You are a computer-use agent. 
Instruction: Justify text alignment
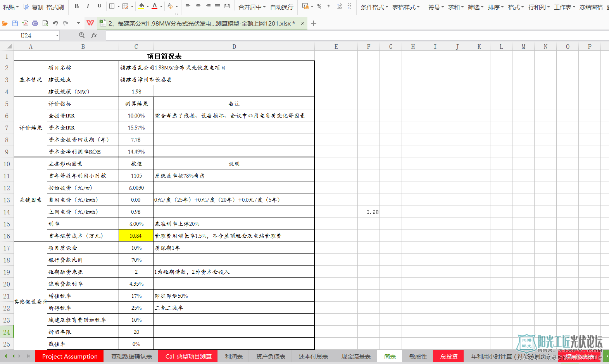(217, 6)
